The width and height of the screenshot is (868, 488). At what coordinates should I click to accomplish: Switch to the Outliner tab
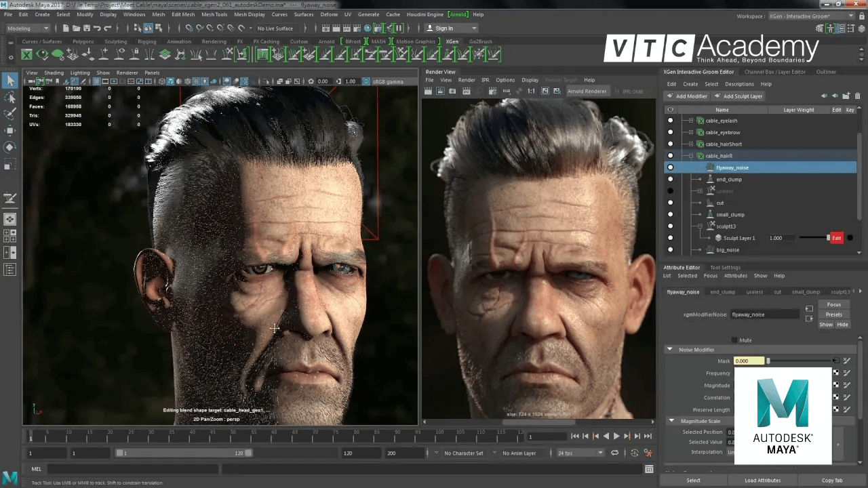(827, 72)
